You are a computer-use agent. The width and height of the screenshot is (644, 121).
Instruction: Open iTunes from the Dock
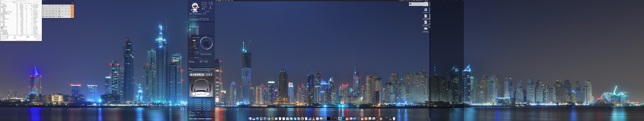317,119
